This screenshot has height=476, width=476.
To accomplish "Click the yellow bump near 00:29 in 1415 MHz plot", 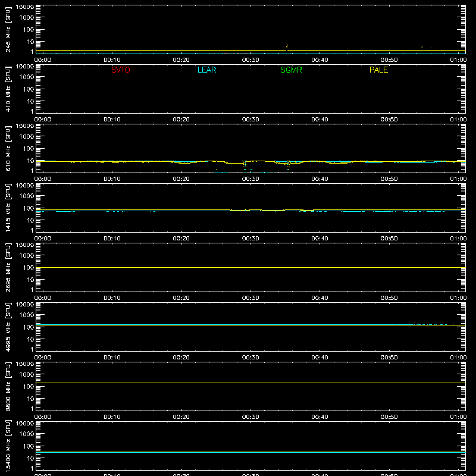I will click(x=245, y=209).
